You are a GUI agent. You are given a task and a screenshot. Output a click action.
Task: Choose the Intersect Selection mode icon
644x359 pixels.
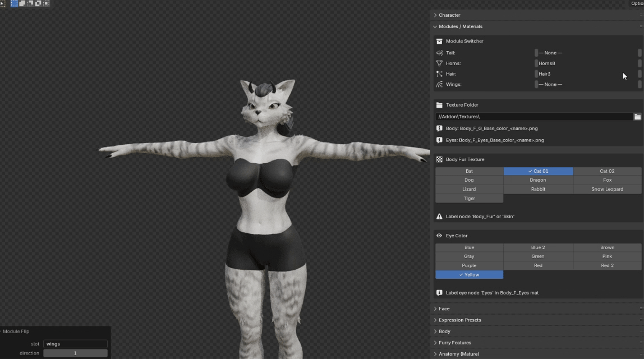pos(46,3)
